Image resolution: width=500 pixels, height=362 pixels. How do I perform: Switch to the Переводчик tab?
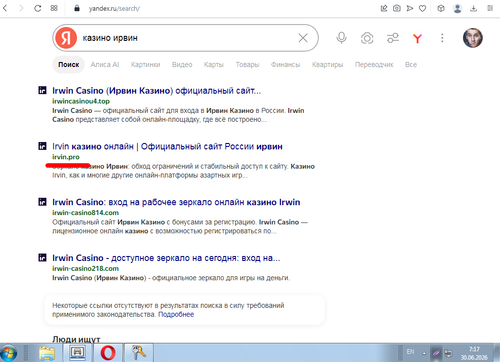click(x=374, y=65)
